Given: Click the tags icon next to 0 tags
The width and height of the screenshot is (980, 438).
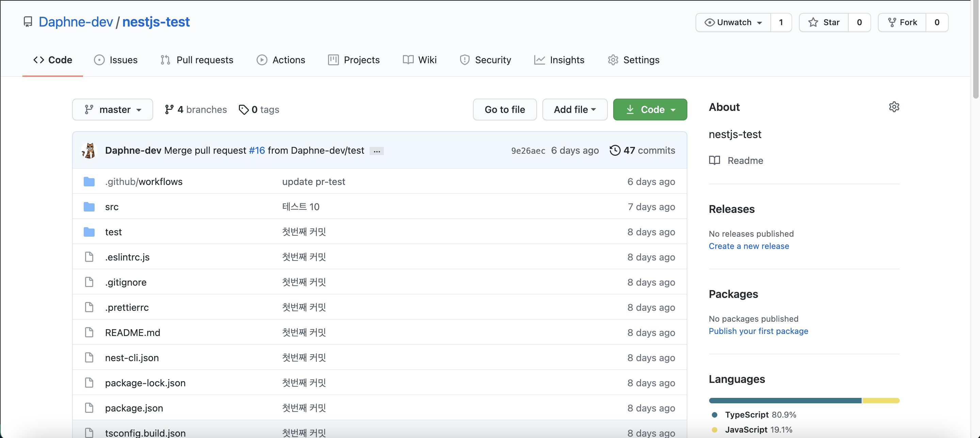Looking at the screenshot, I should point(244,109).
